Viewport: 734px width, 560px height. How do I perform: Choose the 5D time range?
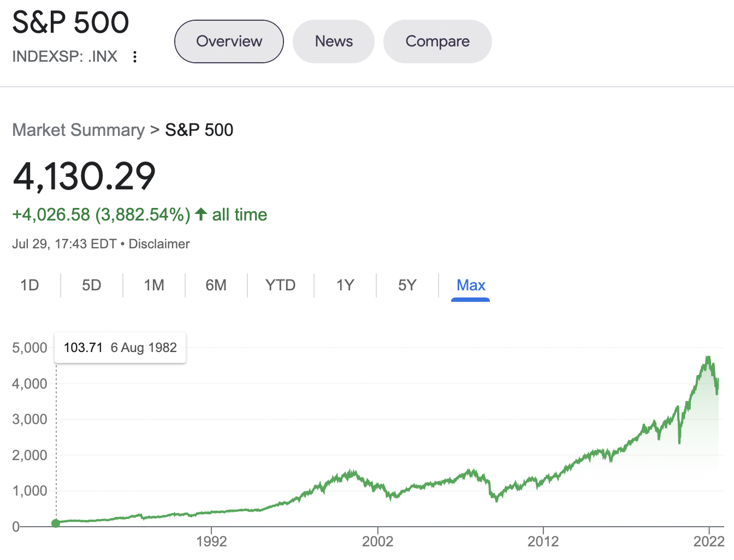coord(92,285)
